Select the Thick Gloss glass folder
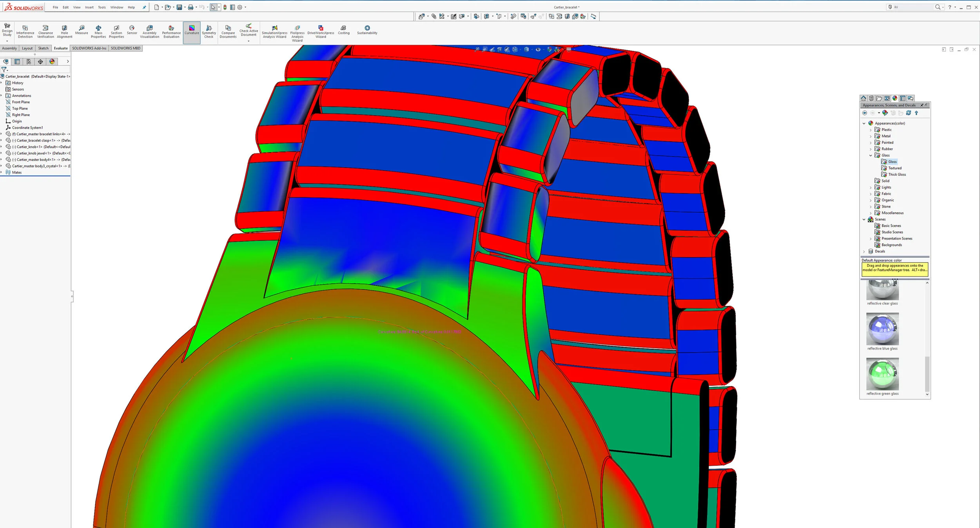Viewport: 980px width, 528px height. click(x=893, y=175)
